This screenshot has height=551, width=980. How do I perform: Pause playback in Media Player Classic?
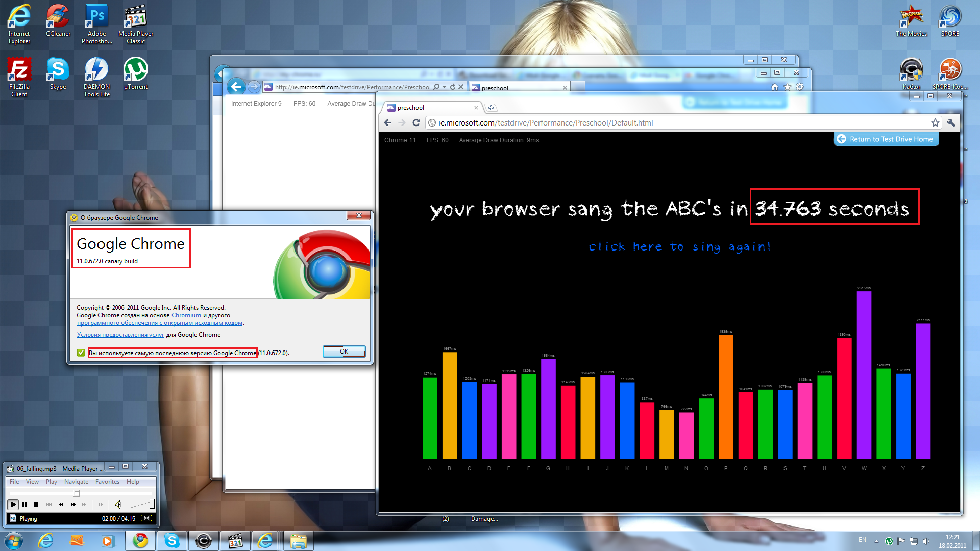tap(24, 505)
